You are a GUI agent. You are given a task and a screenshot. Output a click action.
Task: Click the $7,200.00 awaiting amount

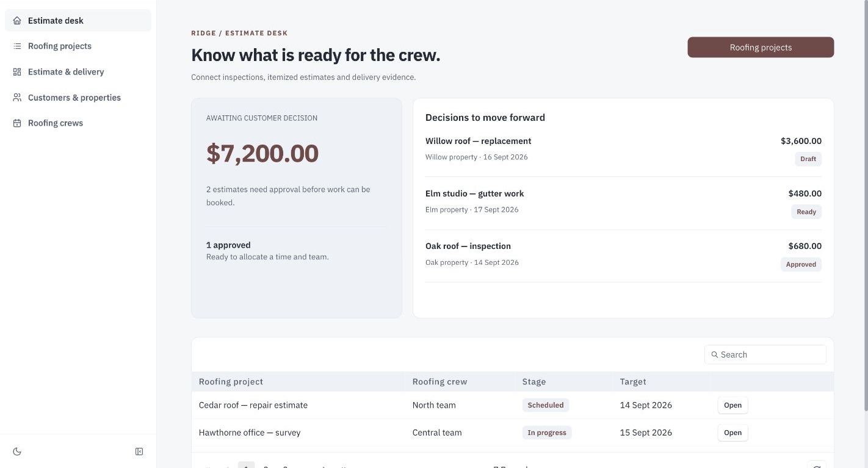262,153
